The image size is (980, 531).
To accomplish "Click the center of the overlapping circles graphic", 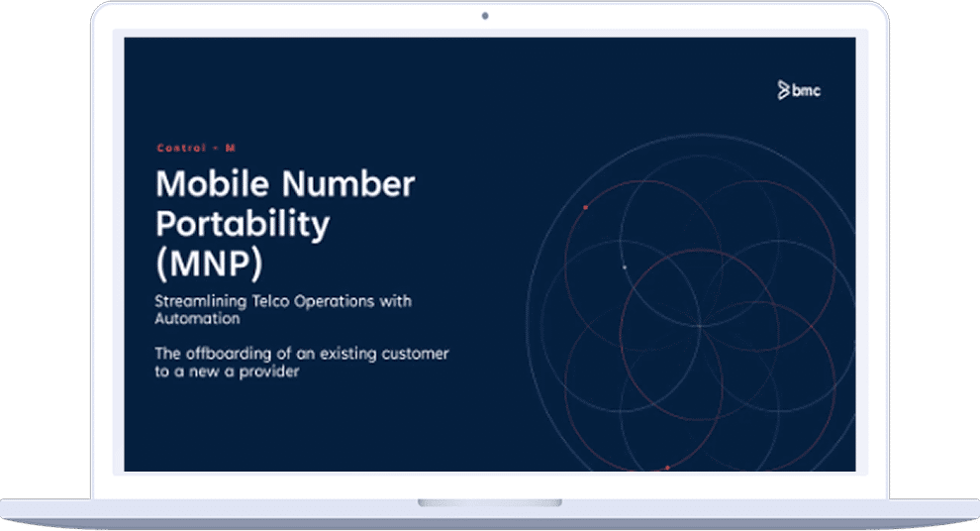I will coord(698,326).
